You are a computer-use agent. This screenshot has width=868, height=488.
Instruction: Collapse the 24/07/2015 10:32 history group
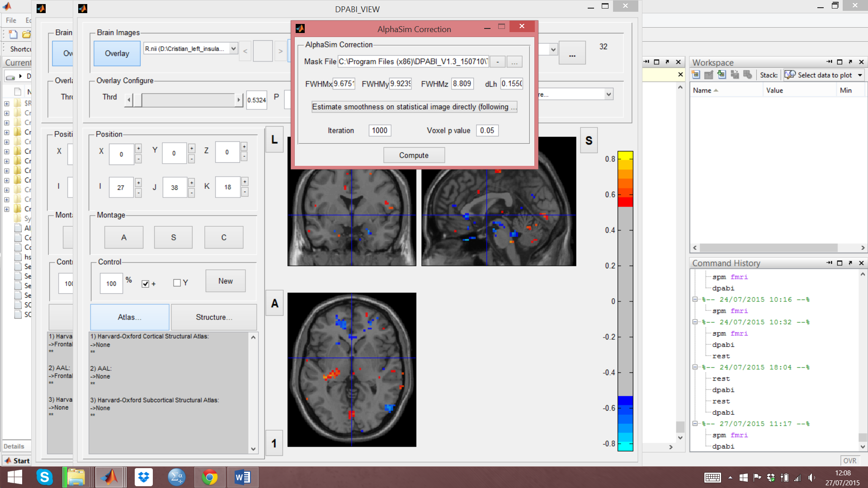[695, 322]
